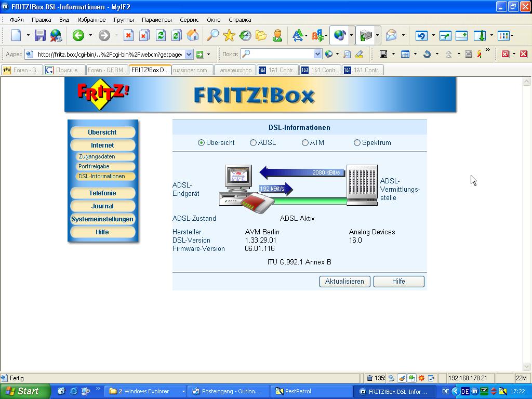Screen dimensions: 532x399
Task: Open the Zugangsdaten sidebar link
Action: click(x=105, y=156)
